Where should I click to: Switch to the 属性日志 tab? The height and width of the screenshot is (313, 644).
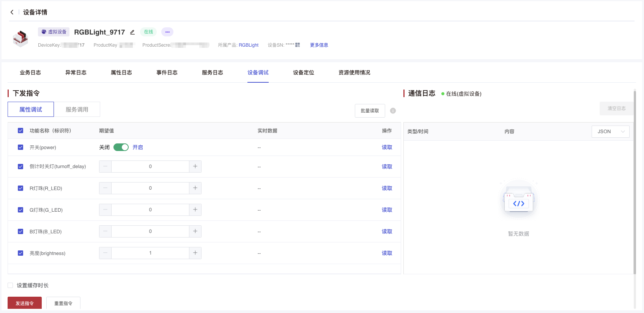pos(121,72)
